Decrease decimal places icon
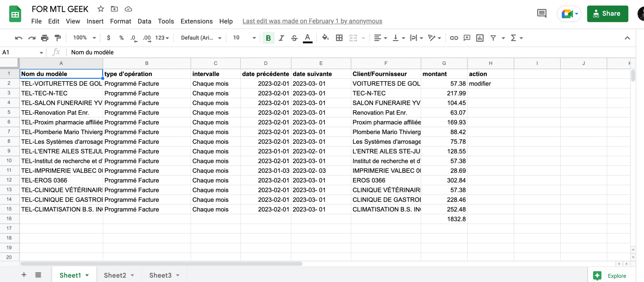 (134, 38)
